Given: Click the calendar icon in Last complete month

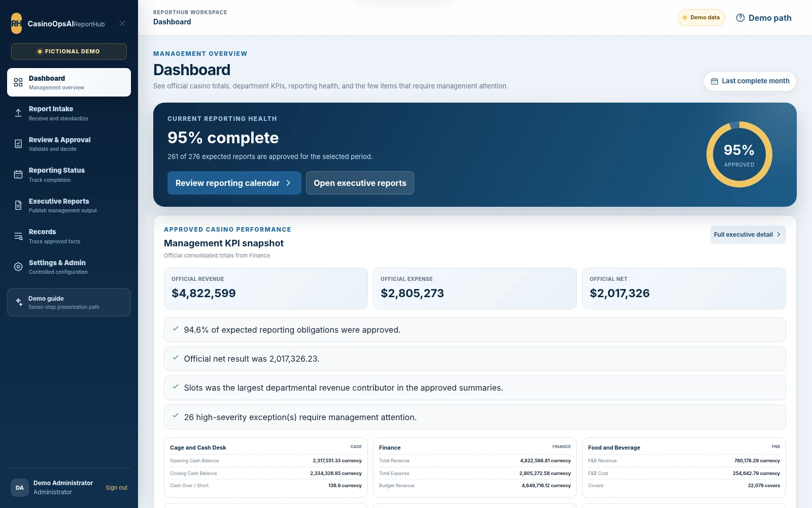Looking at the screenshot, I should pos(715,81).
